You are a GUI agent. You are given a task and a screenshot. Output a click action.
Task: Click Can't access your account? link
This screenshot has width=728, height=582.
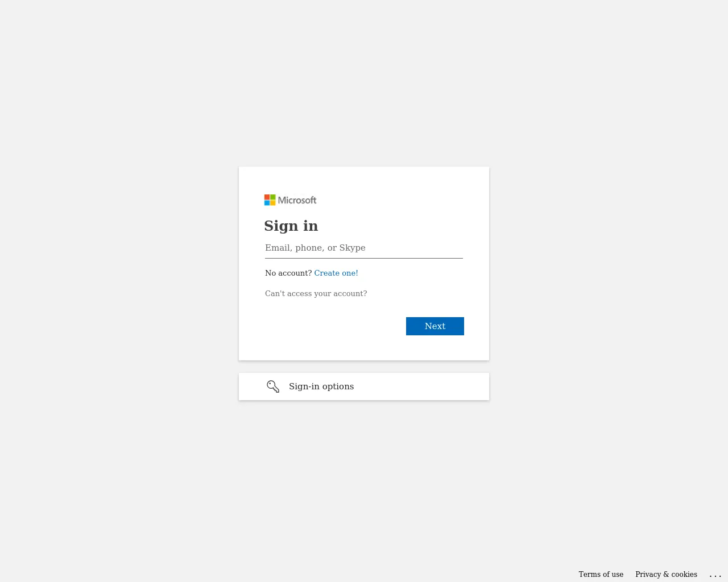click(x=316, y=293)
